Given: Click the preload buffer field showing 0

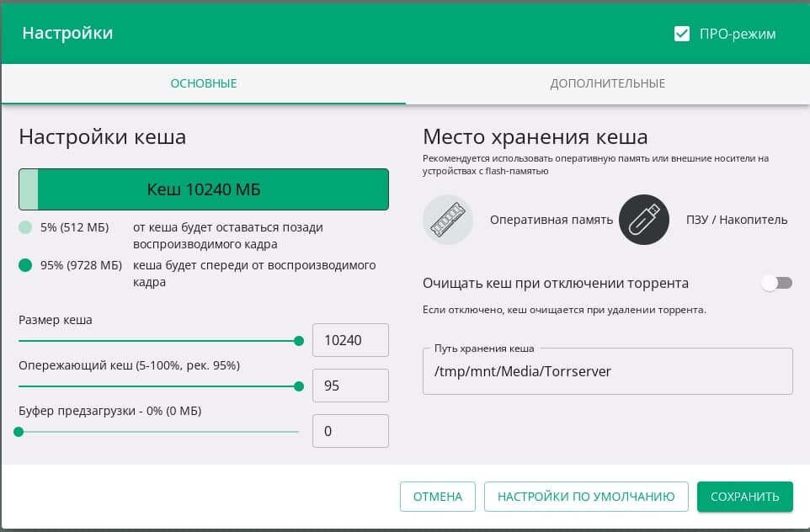Looking at the screenshot, I should point(349,431).
